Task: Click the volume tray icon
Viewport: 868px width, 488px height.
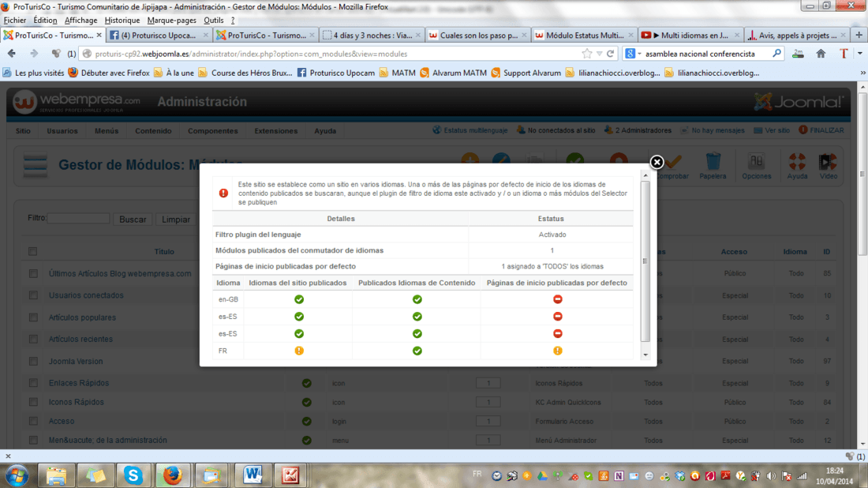Action: click(771, 476)
